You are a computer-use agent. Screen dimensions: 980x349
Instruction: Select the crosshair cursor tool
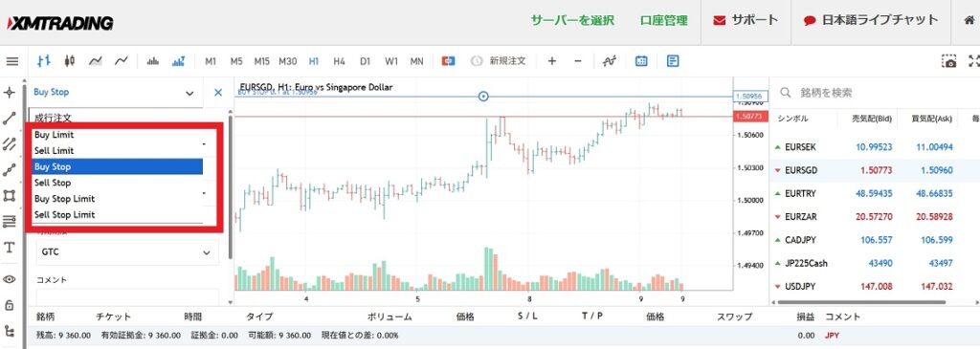click(10, 93)
